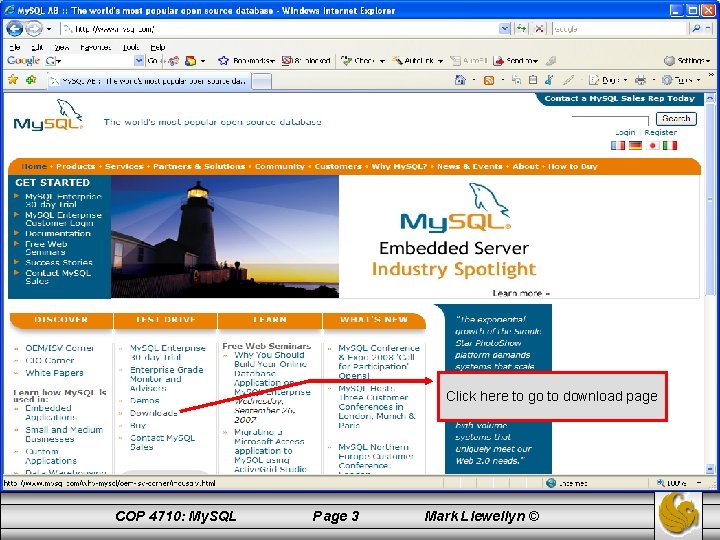Click the Login link

(625, 132)
